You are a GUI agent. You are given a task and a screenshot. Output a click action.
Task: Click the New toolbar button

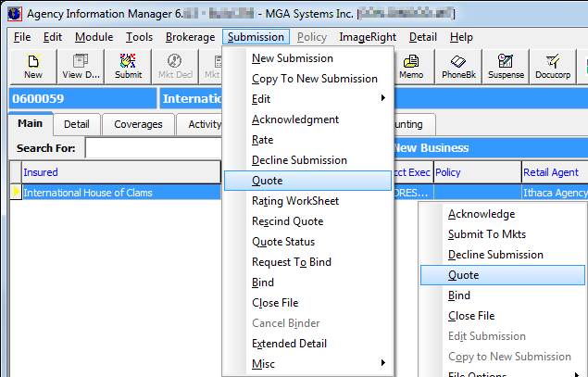[x=33, y=68]
